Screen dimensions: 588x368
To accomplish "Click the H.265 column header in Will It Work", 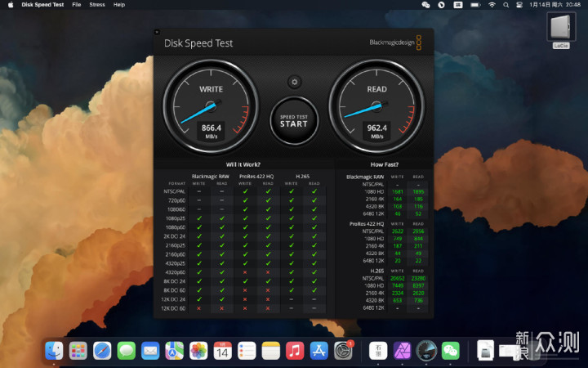I will [303, 176].
